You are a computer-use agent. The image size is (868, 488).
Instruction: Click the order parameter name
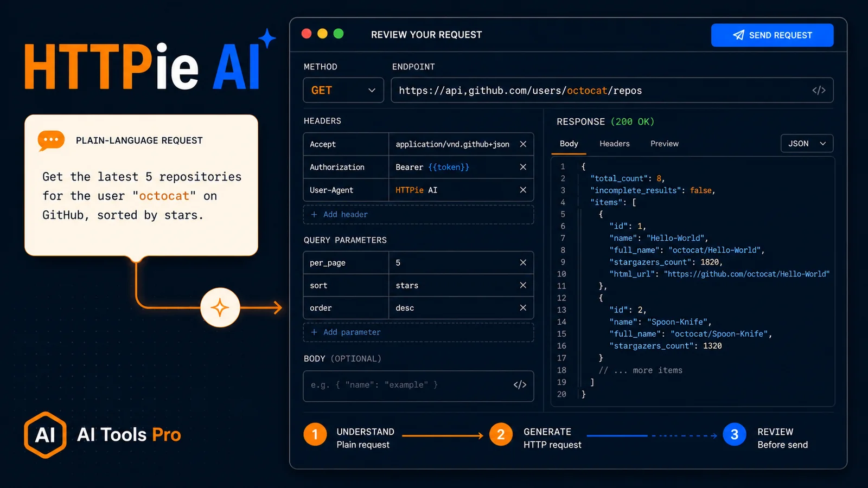coord(321,307)
